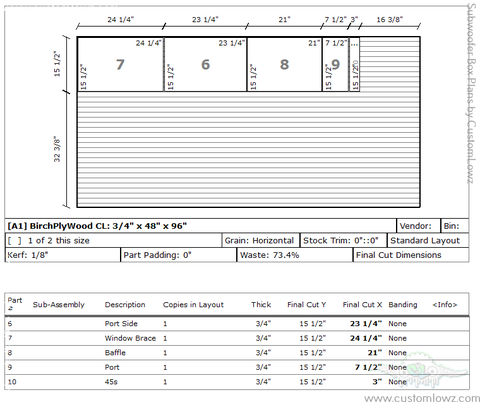
Task: Click the 23 1/4" top dimension label
Action: click(x=205, y=19)
